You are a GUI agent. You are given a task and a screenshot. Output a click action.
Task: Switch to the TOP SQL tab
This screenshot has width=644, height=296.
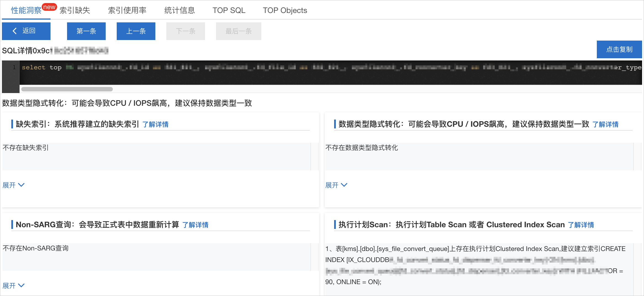pos(229,10)
